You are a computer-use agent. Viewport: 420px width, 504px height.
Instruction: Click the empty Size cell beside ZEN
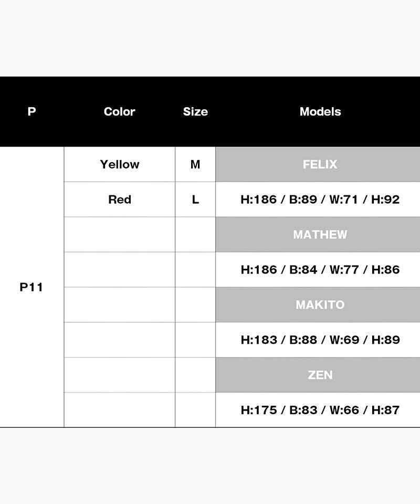[195, 375]
